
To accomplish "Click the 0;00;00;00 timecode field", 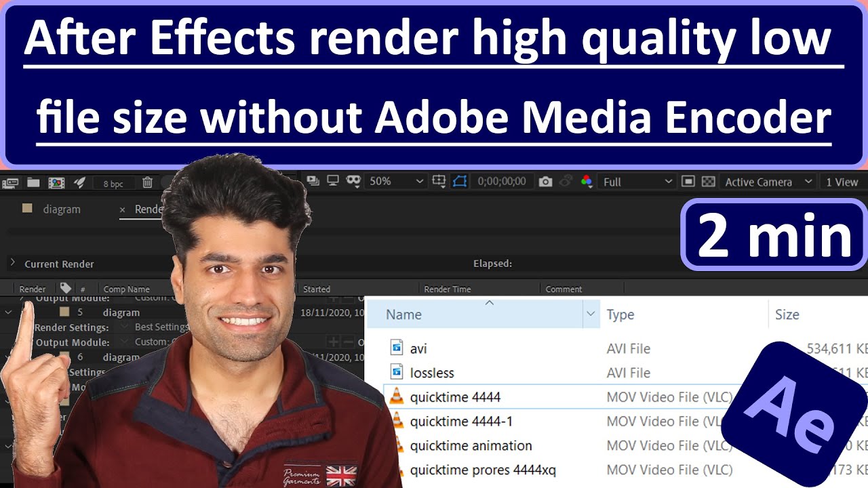I will (501, 182).
